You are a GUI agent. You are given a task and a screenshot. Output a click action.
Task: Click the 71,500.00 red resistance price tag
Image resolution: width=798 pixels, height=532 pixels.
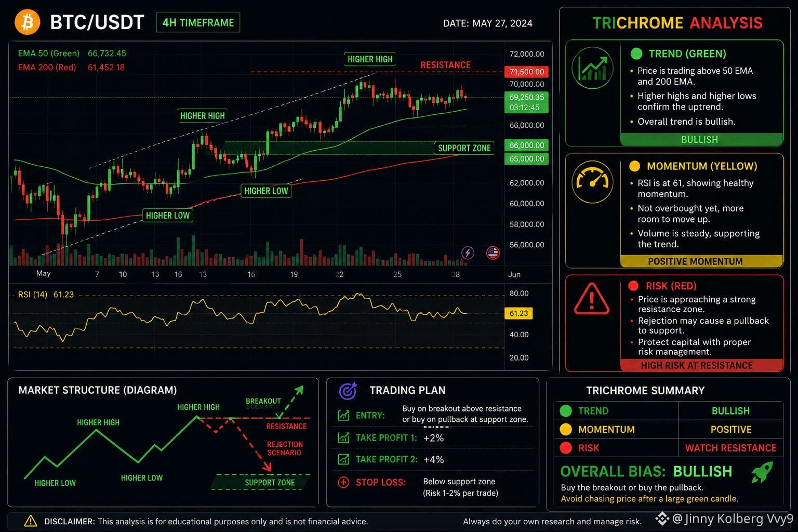coord(526,72)
